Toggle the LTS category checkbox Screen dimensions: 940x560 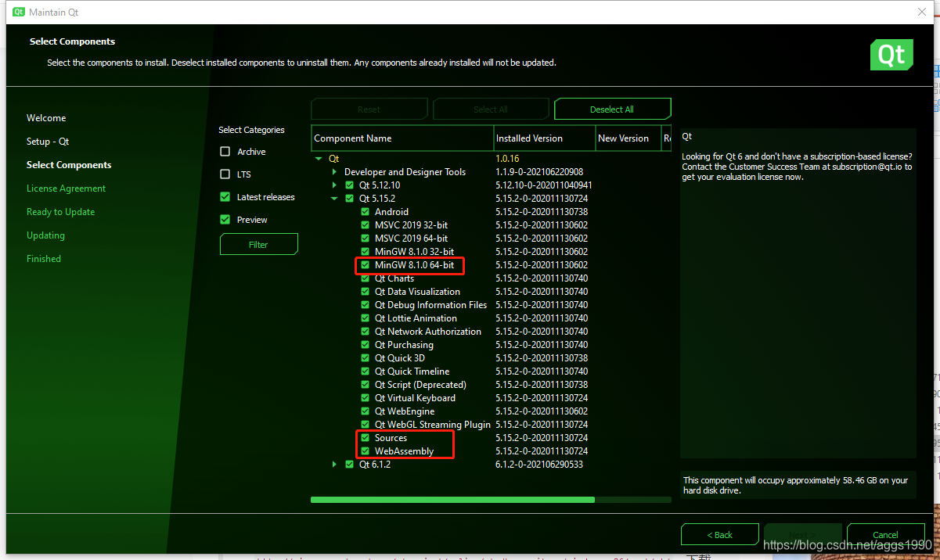click(225, 174)
